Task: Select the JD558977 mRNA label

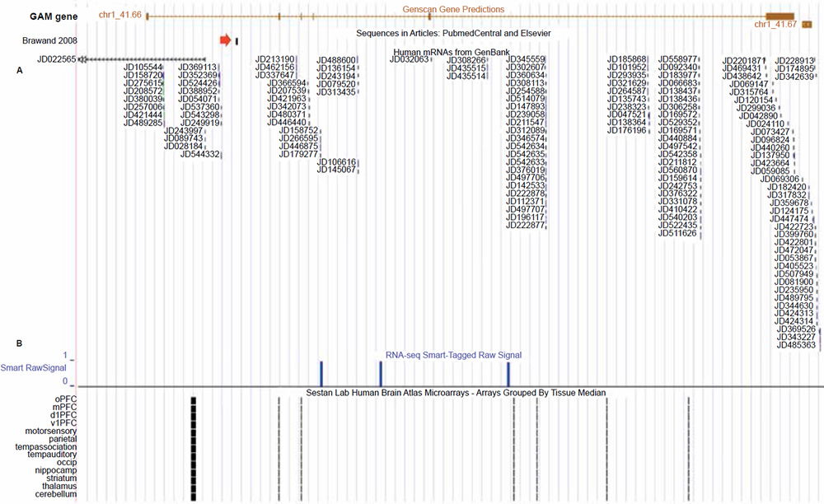Action: click(677, 59)
